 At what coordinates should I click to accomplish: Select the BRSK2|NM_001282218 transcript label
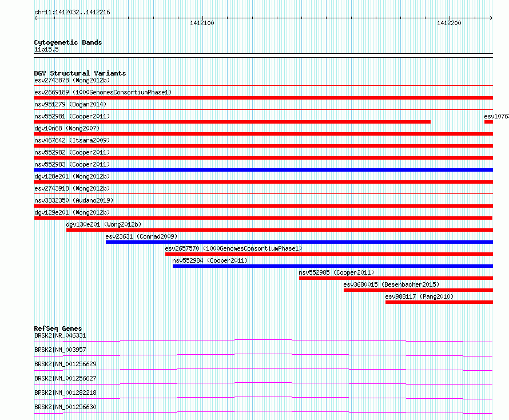pyautogui.click(x=65, y=393)
